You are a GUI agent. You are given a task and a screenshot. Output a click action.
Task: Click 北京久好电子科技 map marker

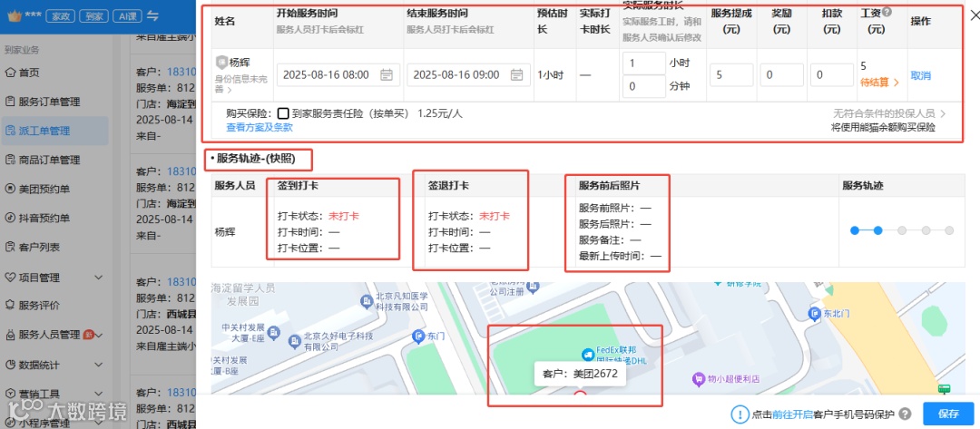pyautogui.click(x=293, y=341)
